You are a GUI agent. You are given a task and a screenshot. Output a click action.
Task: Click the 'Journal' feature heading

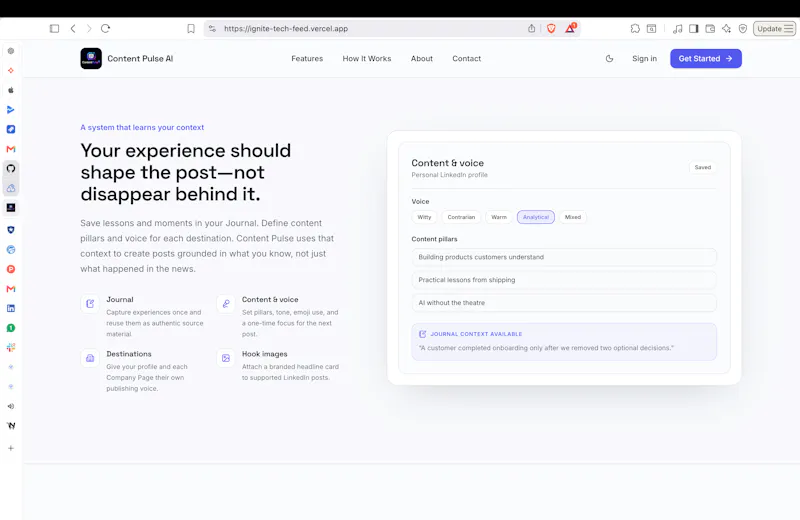pyautogui.click(x=120, y=300)
